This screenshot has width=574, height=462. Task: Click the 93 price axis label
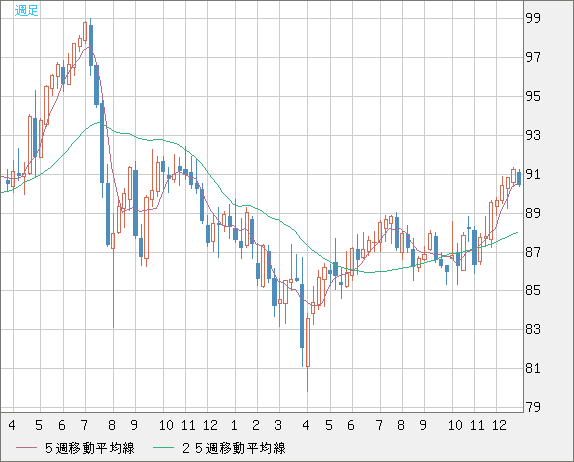(x=533, y=135)
